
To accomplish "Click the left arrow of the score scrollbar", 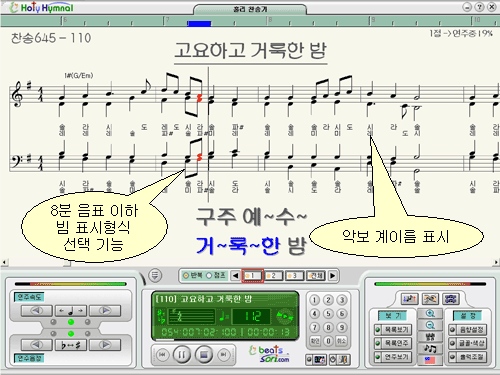I will tap(4, 263).
